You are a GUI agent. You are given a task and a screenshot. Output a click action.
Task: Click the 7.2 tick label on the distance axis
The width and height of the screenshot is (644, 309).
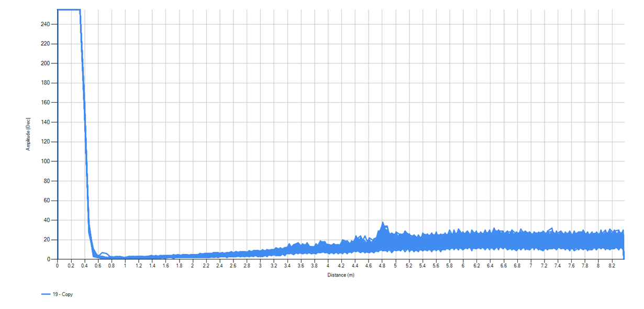[545, 266]
